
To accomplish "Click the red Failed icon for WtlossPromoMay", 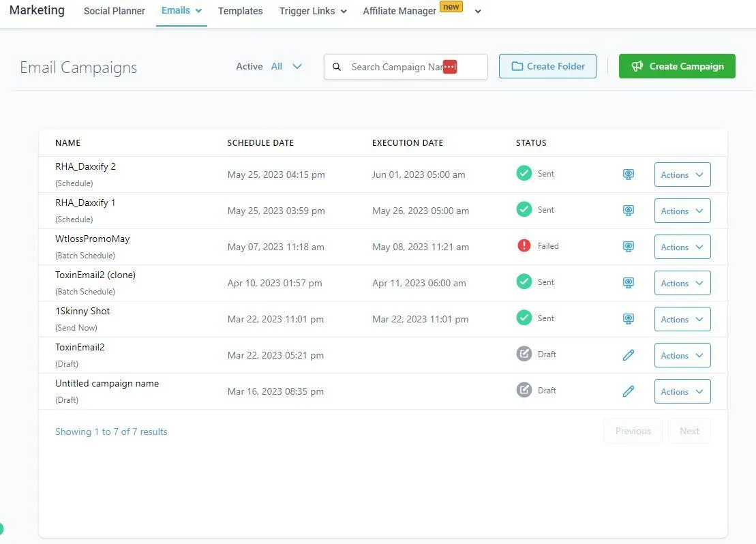I will [524, 245].
